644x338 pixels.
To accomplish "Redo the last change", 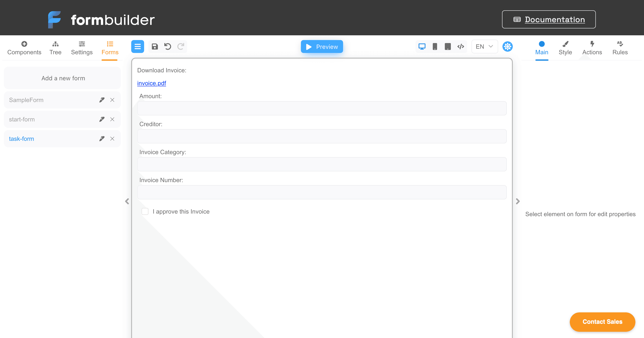I will [x=181, y=47].
